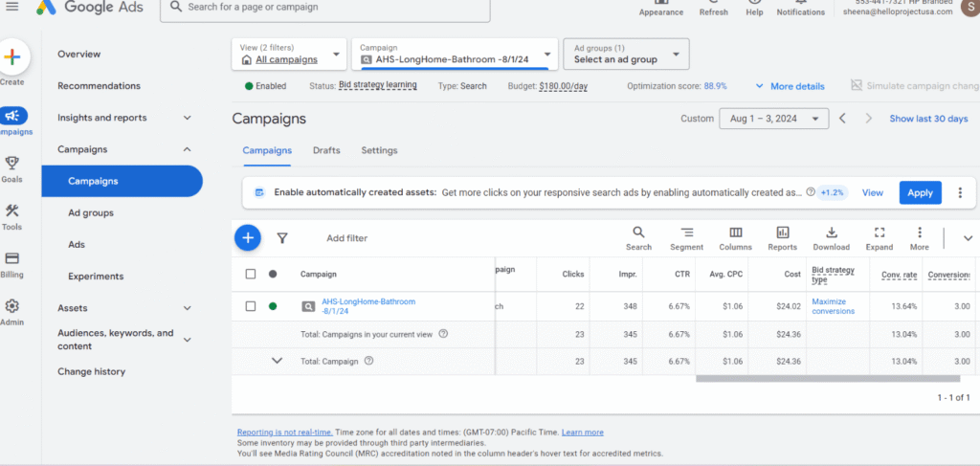Click the View recommendation link
The height and width of the screenshot is (466, 980).
pyautogui.click(x=873, y=192)
